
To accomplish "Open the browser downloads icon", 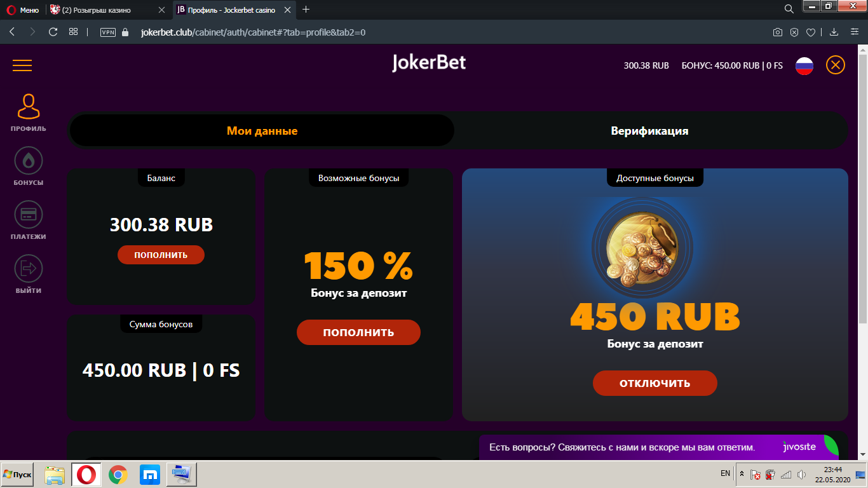I will point(834,32).
